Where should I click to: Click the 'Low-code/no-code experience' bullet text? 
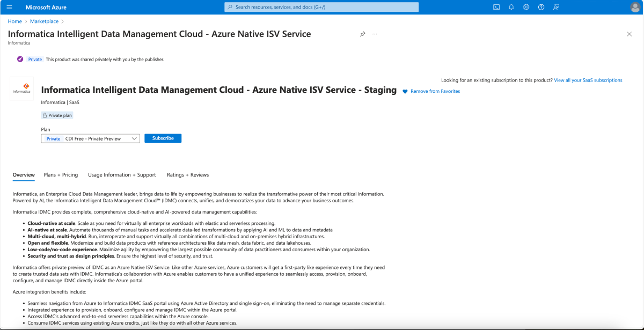pos(62,250)
